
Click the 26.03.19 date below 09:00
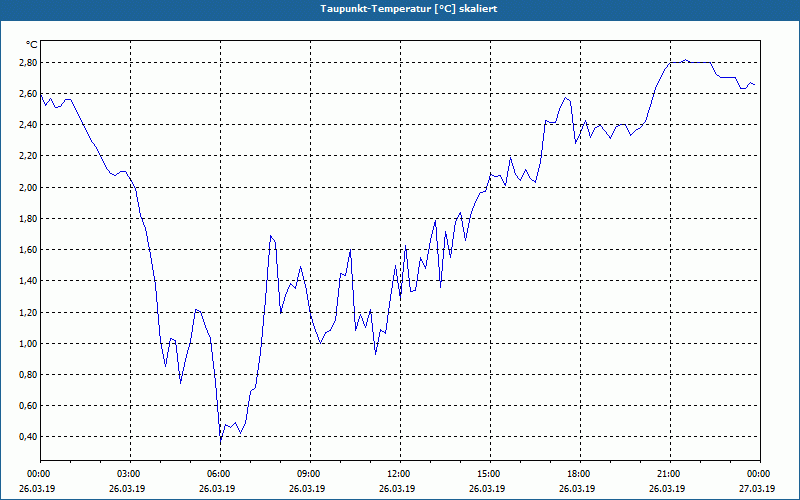(307, 488)
